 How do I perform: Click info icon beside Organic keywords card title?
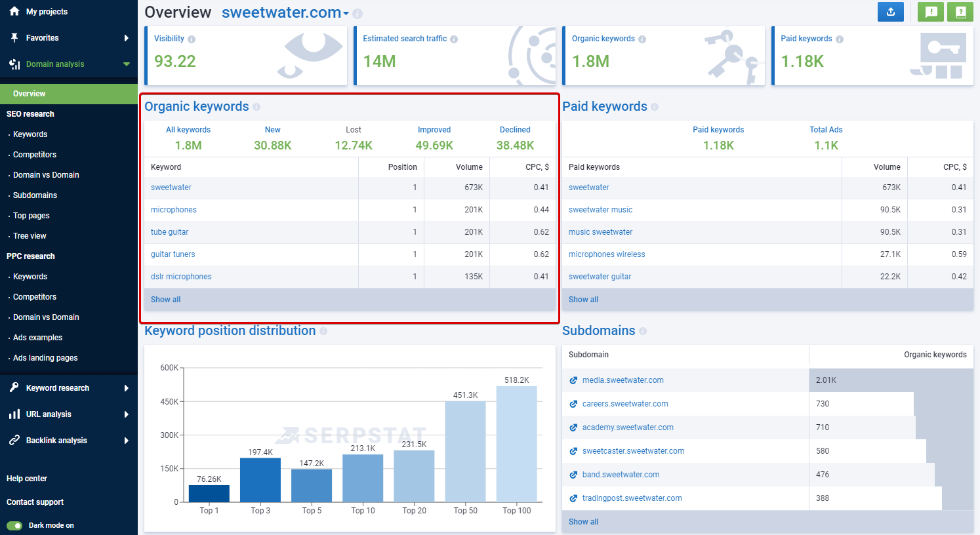pyautogui.click(x=642, y=39)
